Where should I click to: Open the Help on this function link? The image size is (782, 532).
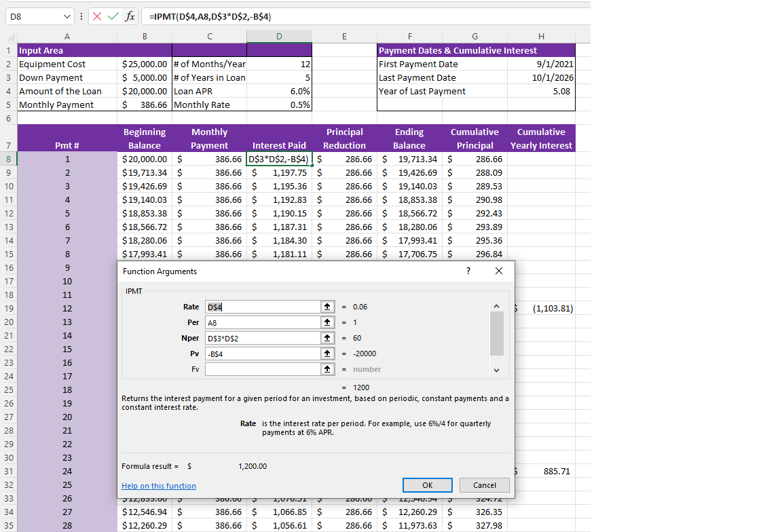pyautogui.click(x=159, y=486)
